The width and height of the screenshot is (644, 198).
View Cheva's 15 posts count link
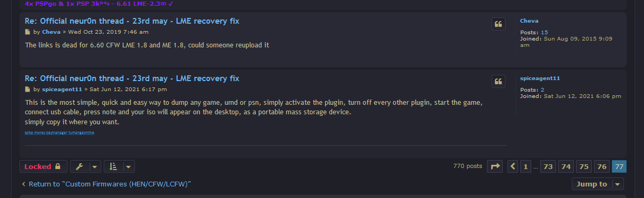point(544,33)
